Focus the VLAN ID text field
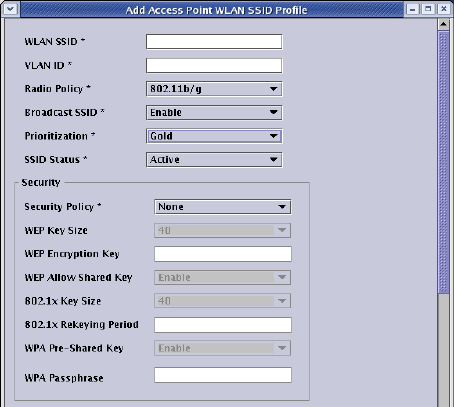 (214, 65)
